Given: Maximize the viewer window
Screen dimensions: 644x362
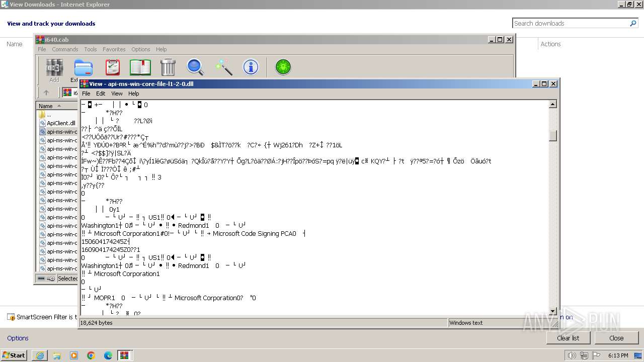Looking at the screenshot, I should [x=544, y=84].
